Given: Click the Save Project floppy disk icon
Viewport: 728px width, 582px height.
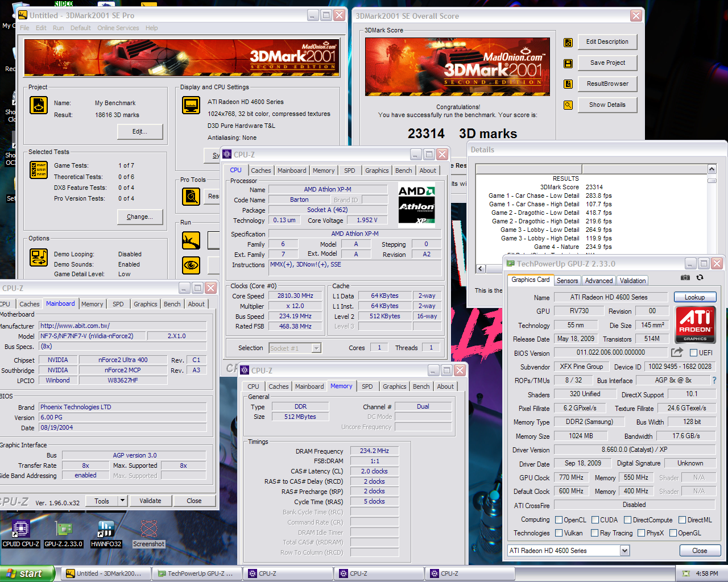Looking at the screenshot, I should pyautogui.click(x=568, y=63).
